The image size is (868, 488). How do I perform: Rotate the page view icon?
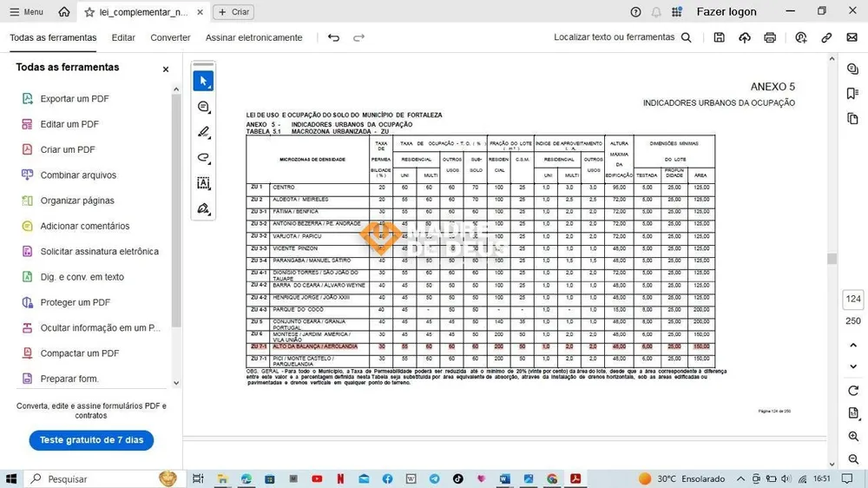[x=853, y=391]
